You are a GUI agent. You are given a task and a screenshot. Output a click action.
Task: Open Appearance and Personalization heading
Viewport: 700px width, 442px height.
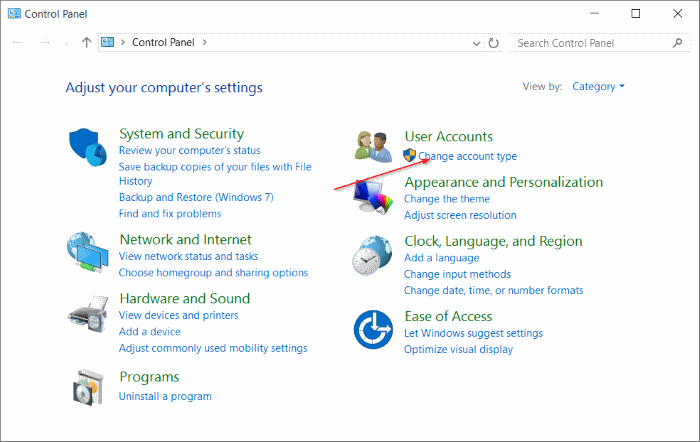(504, 182)
